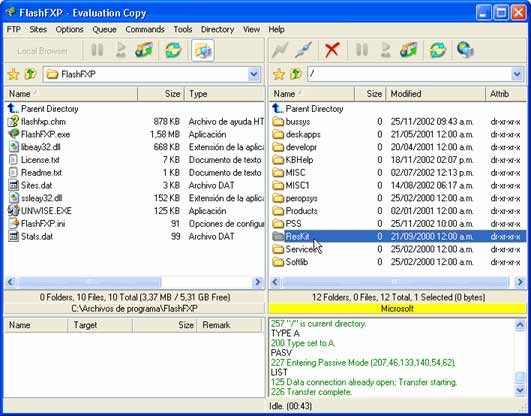Open the View menu
The image size is (531, 416).
[x=251, y=29]
